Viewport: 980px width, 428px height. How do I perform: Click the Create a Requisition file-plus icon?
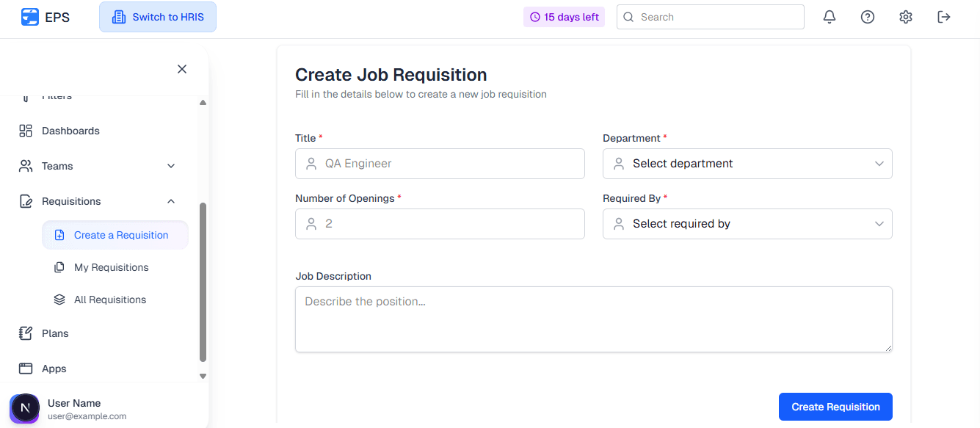click(59, 235)
